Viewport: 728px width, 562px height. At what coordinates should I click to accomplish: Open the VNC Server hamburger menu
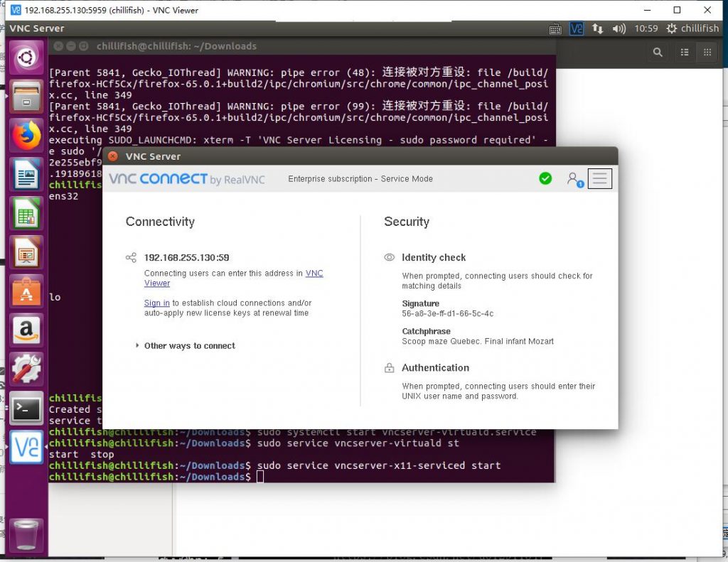point(600,178)
